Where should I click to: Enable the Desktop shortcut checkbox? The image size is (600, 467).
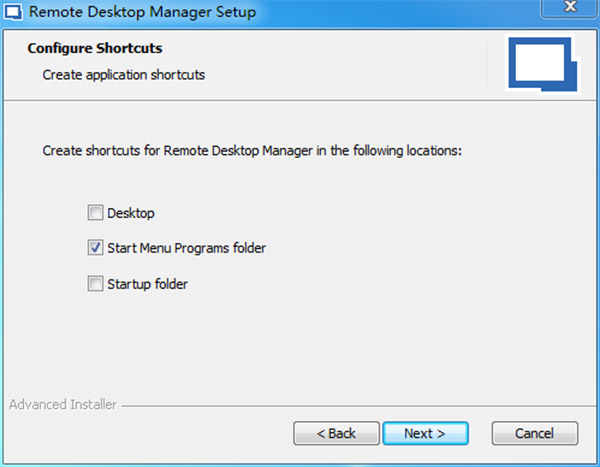(95, 213)
